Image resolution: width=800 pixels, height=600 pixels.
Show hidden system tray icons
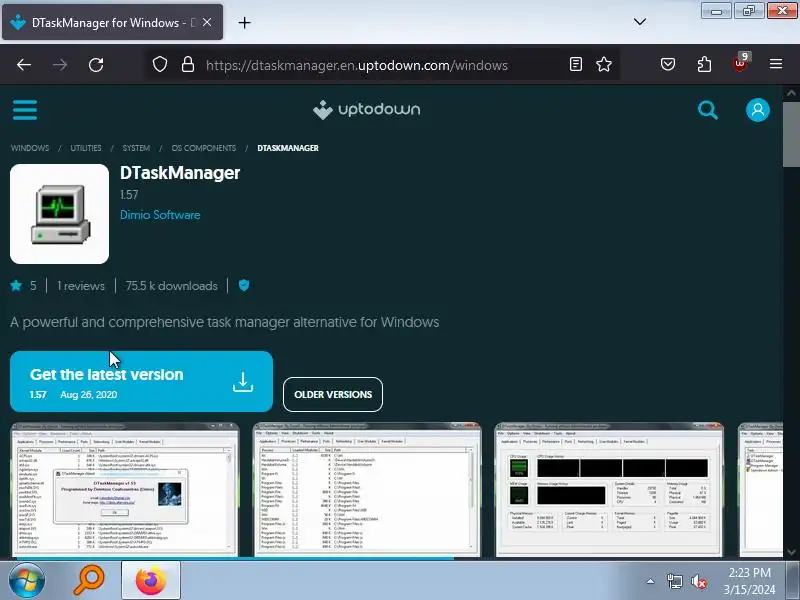[x=651, y=581]
